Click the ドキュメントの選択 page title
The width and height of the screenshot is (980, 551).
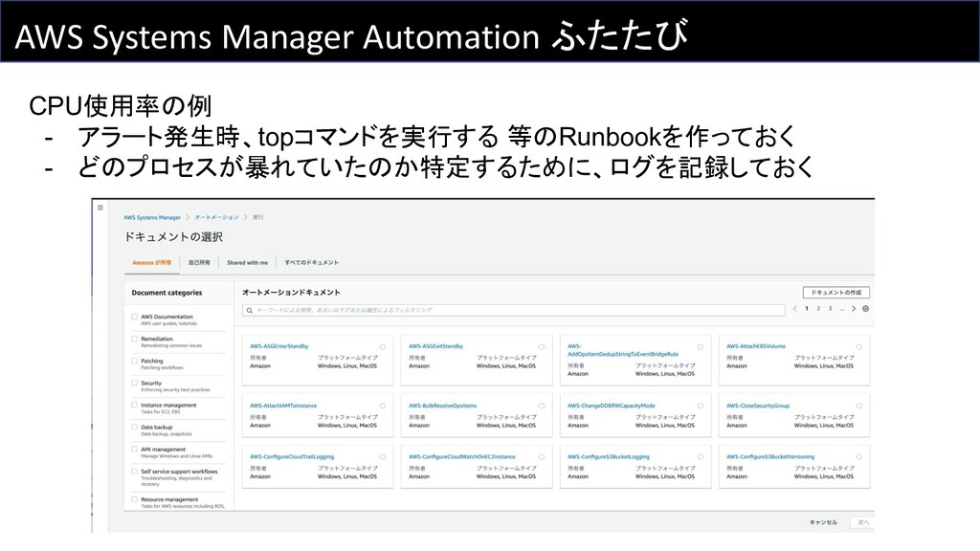[173, 237]
